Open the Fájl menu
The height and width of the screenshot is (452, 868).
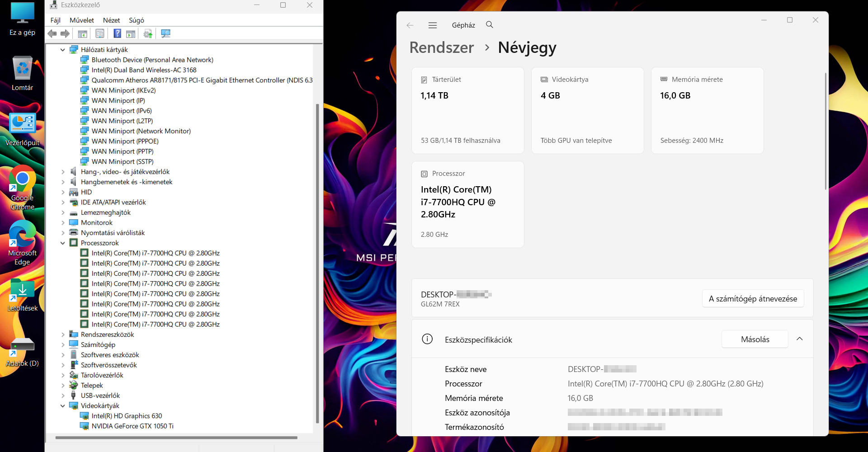[56, 20]
